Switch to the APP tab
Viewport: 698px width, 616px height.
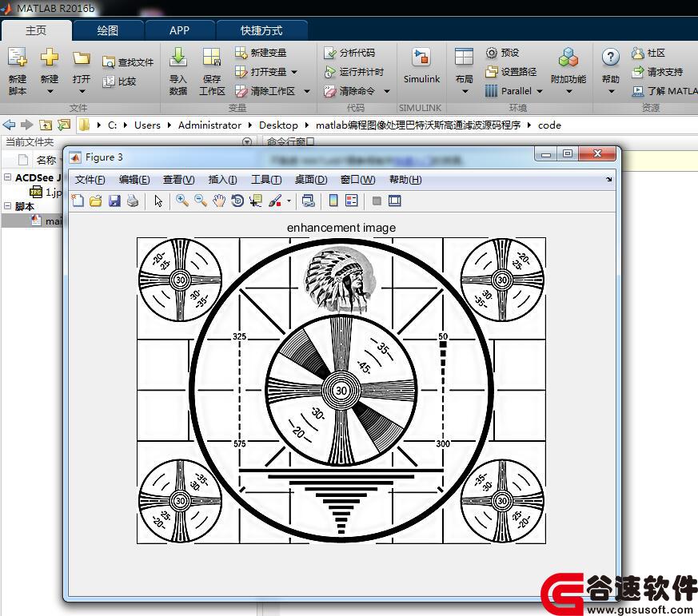[x=179, y=30]
